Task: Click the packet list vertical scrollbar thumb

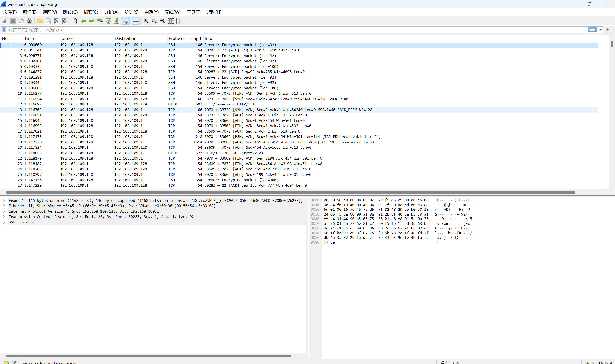Action: pos(612,44)
